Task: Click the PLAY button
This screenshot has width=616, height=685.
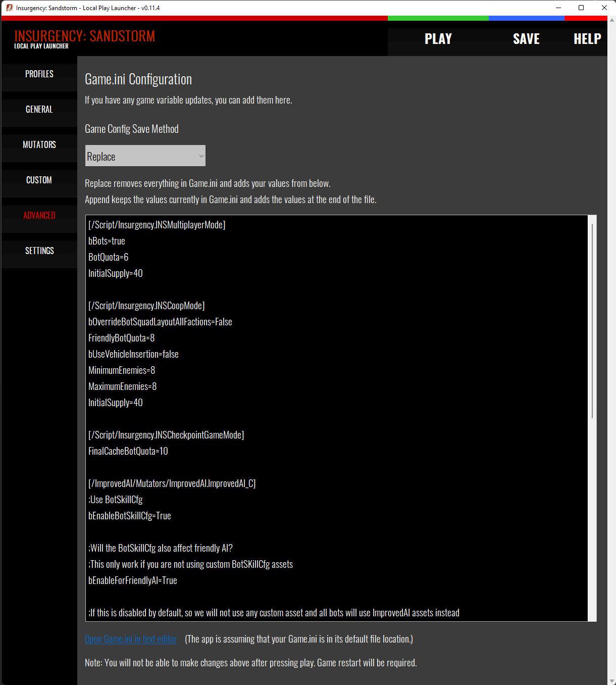Action: click(438, 39)
